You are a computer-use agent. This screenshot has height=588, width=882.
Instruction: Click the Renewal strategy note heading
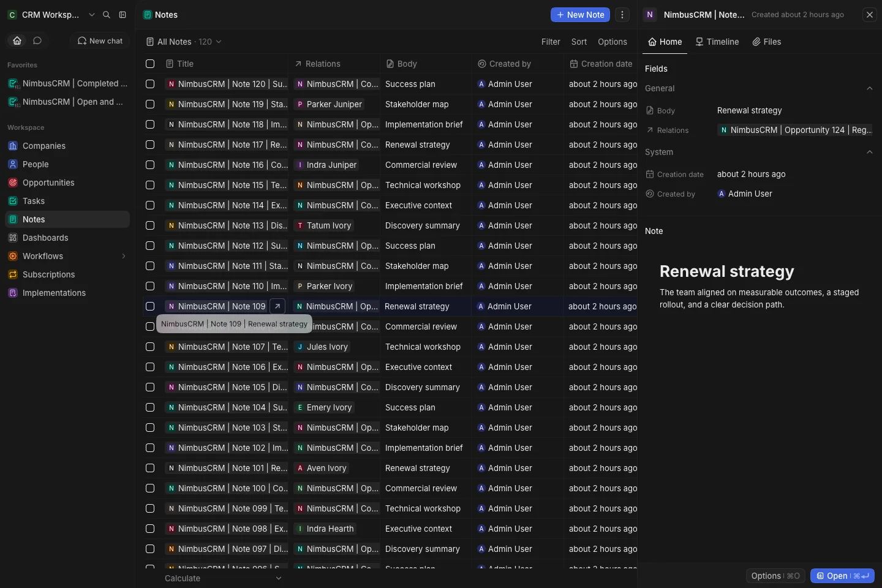(x=726, y=271)
